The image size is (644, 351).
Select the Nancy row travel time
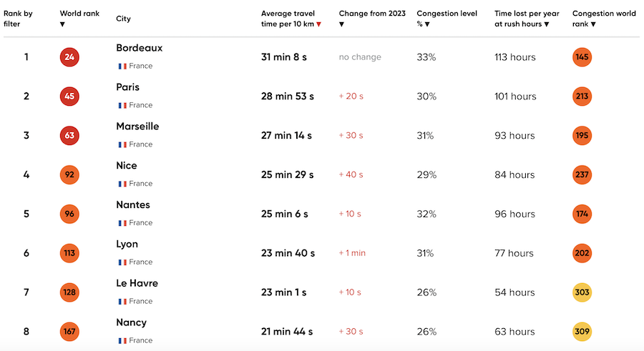287,332
